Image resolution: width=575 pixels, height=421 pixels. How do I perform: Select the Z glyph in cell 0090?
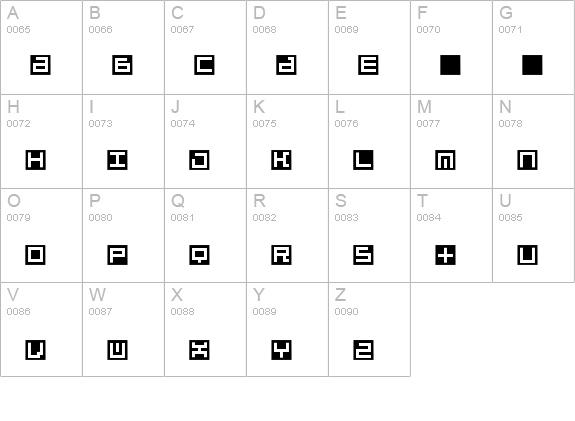pyautogui.click(x=363, y=349)
